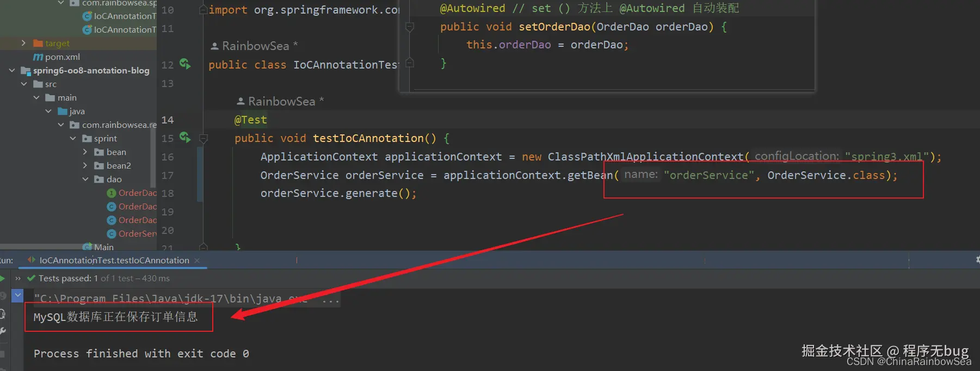Viewport: 980px width, 371px height.
Task: Run testIoCAnnotation using the line 15 gutter icon
Action: click(x=185, y=138)
